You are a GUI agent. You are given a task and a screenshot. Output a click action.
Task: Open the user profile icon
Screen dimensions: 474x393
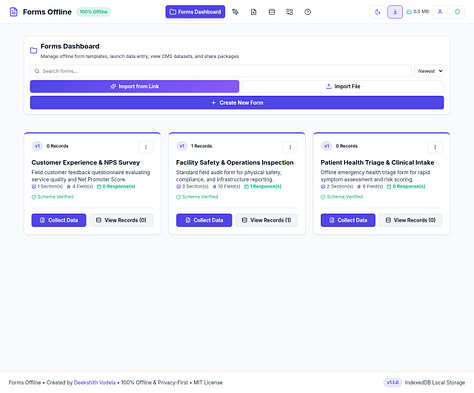tap(440, 12)
